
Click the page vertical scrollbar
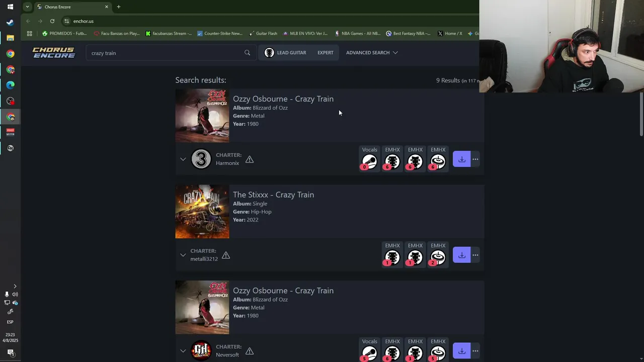point(641,115)
